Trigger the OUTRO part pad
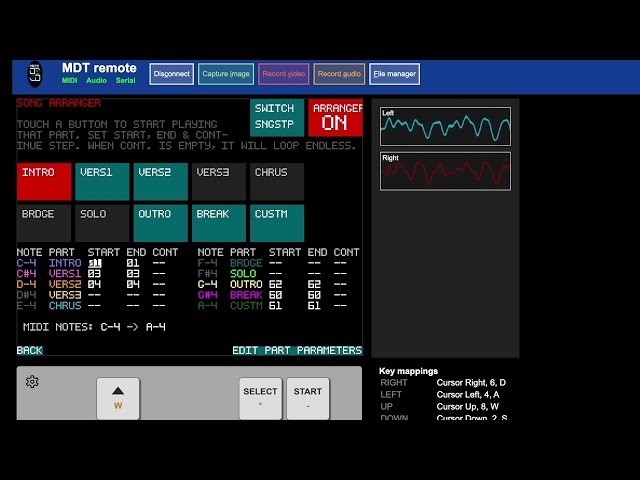 click(x=160, y=223)
